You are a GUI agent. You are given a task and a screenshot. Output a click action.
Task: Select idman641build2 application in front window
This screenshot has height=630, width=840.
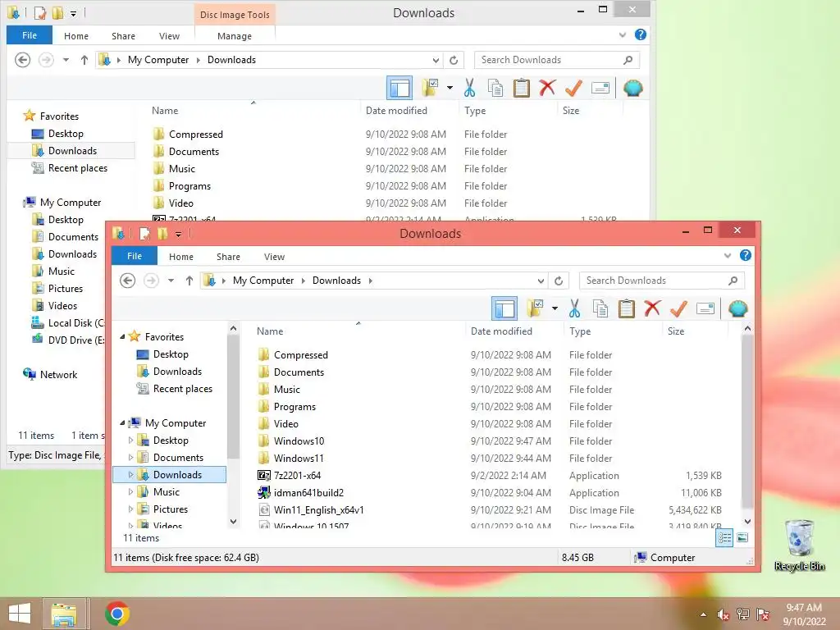tap(308, 493)
